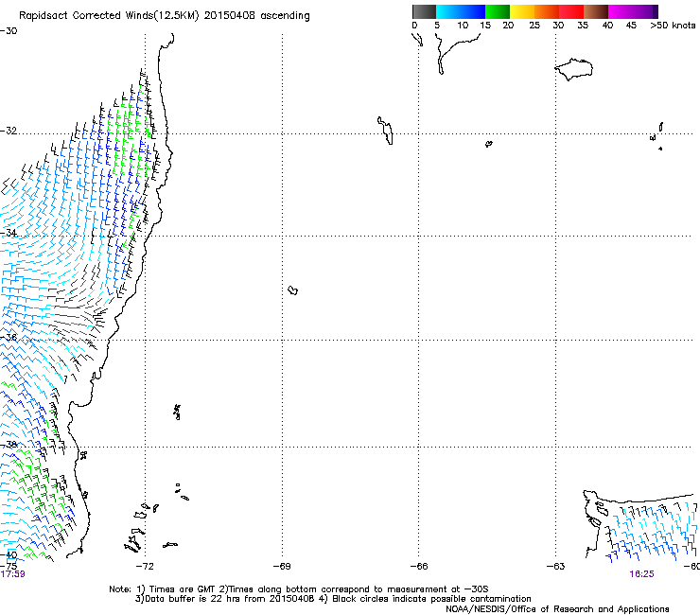700x615 pixels.
Task: Click the green 15–20 knots legend segment
Action: coord(498,11)
